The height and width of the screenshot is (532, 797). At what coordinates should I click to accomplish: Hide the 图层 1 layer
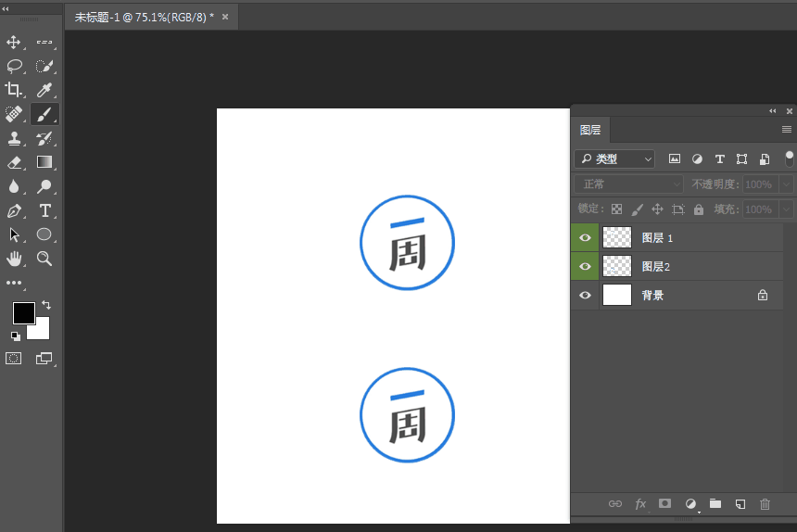coord(585,238)
